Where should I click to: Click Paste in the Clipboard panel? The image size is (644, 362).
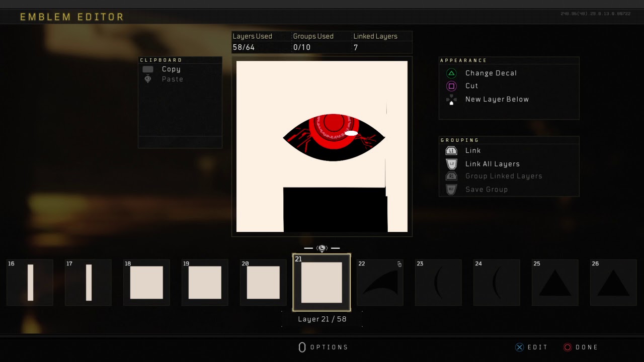coord(172,79)
